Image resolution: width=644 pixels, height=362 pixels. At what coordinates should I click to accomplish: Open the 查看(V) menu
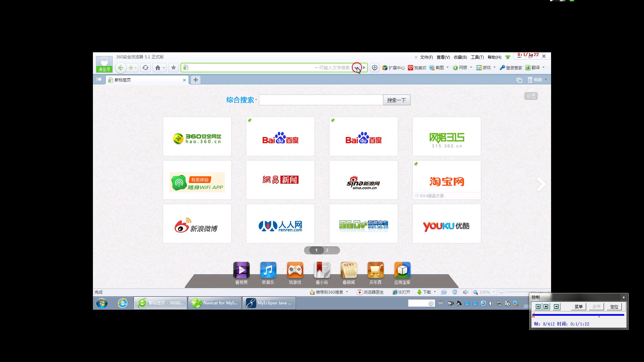click(443, 57)
